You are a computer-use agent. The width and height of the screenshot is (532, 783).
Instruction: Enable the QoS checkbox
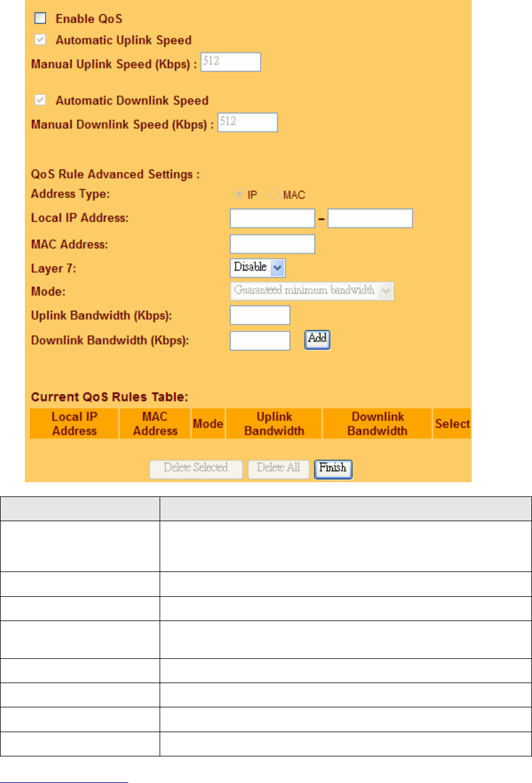[40, 19]
